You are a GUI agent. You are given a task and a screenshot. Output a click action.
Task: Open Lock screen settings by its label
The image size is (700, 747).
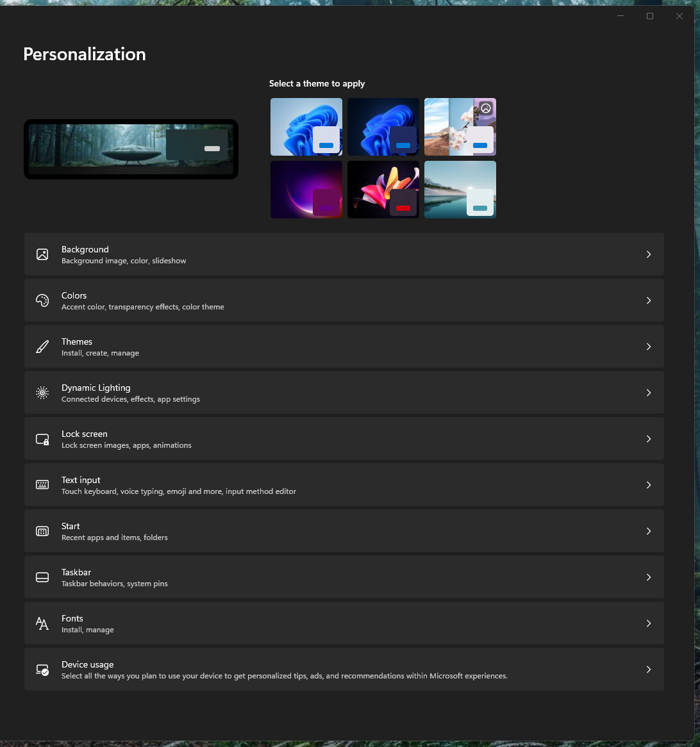[84, 434]
